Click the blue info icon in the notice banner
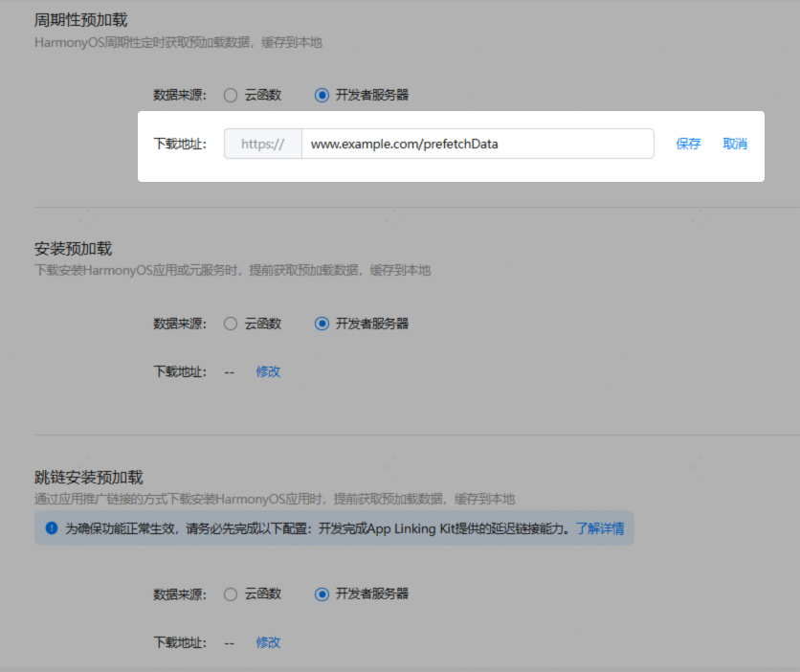Image resolution: width=800 pixels, height=672 pixels. (x=52, y=527)
